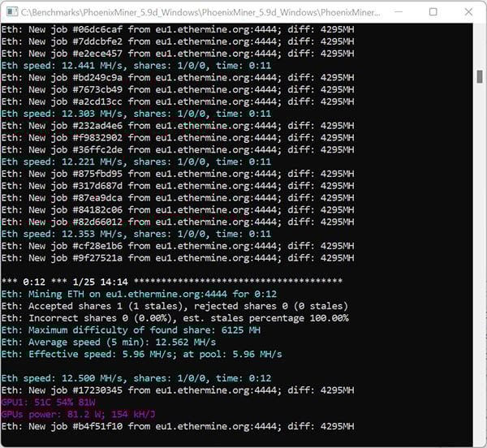This screenshot has height=448, width=487.
Task: Click the line with job #f9832902
Action: (x=178, y=138)
